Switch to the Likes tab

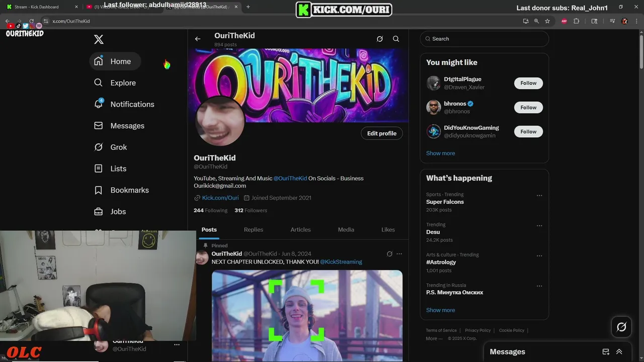pos(388,230)
